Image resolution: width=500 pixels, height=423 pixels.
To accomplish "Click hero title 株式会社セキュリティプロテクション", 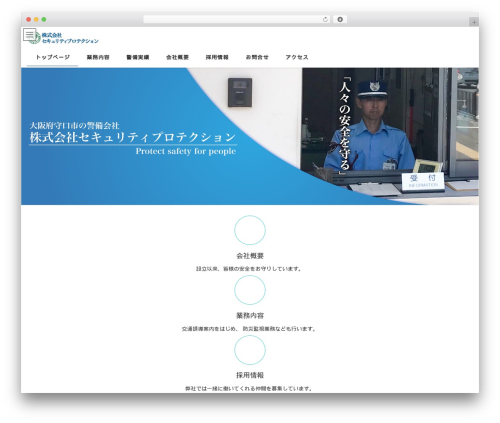I will pos(133,137).
